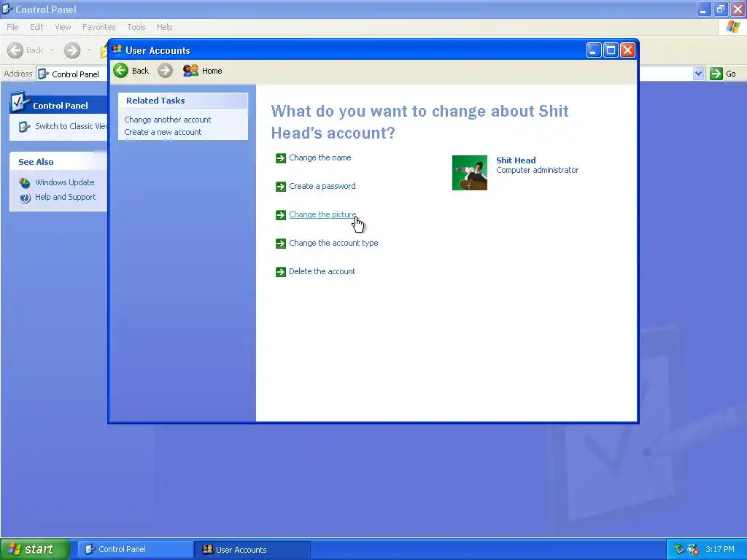Screen dimensions: 747x560
Task: Click the Help and Support question mark icon
Action: (x=25, y=198)
